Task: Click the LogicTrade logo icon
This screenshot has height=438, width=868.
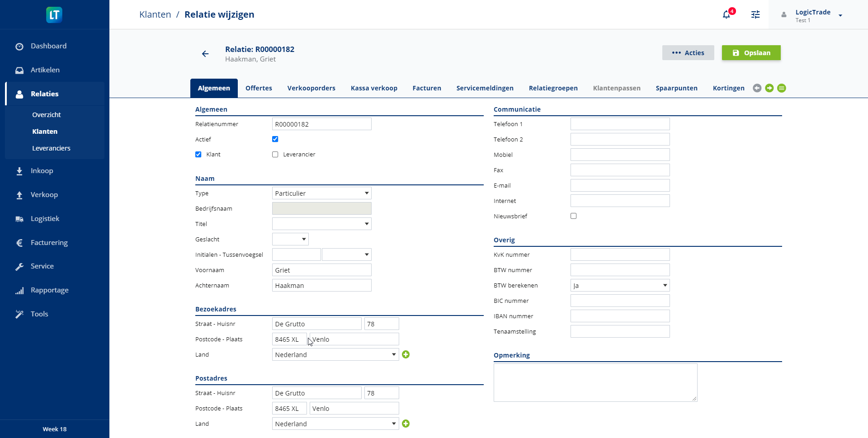Action: 54,15
